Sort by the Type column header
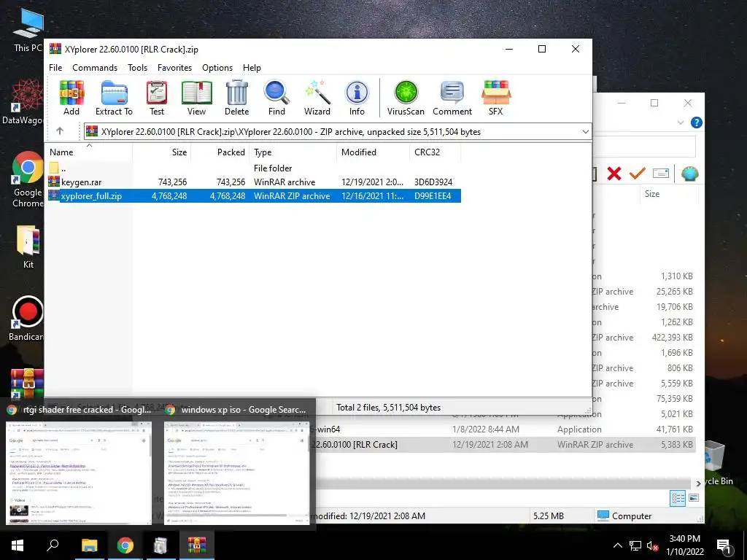The width and height of the screenshot is (747, 560). pyautogui.click(x=293, y=152)
